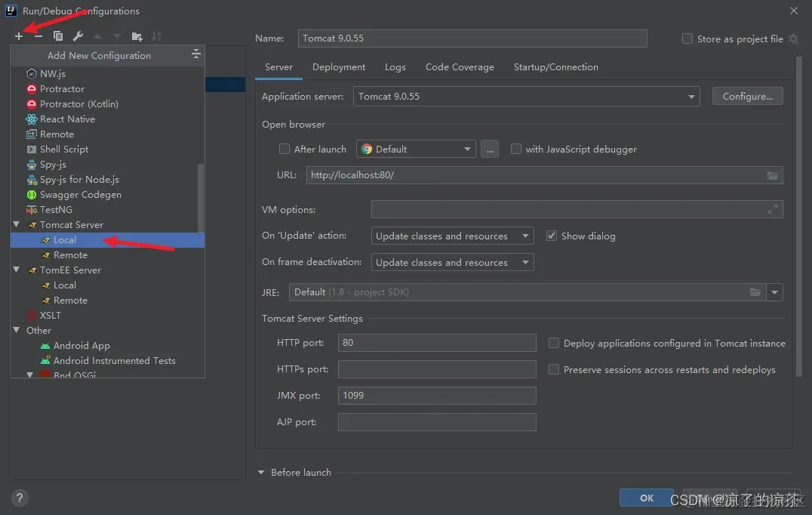This screenshot has height=515, width=812.
Task: Uncheck Show dialog checkbox
Action: 552,236
